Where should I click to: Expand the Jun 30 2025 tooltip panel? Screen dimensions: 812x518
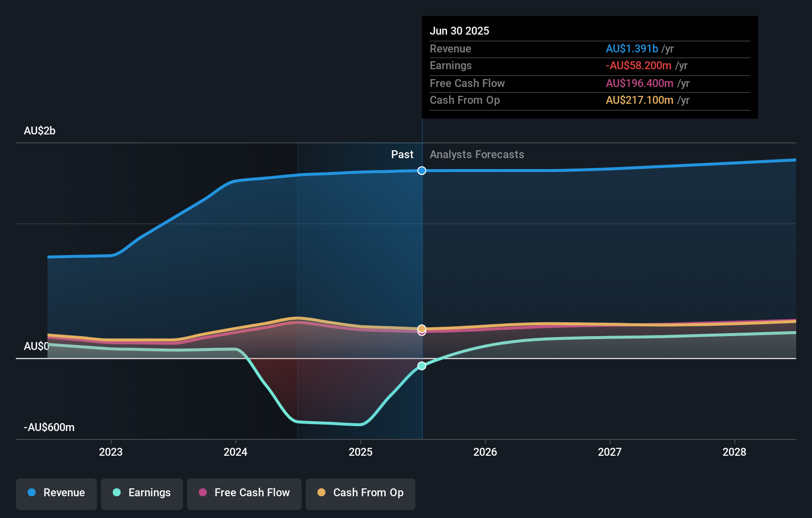589,67
